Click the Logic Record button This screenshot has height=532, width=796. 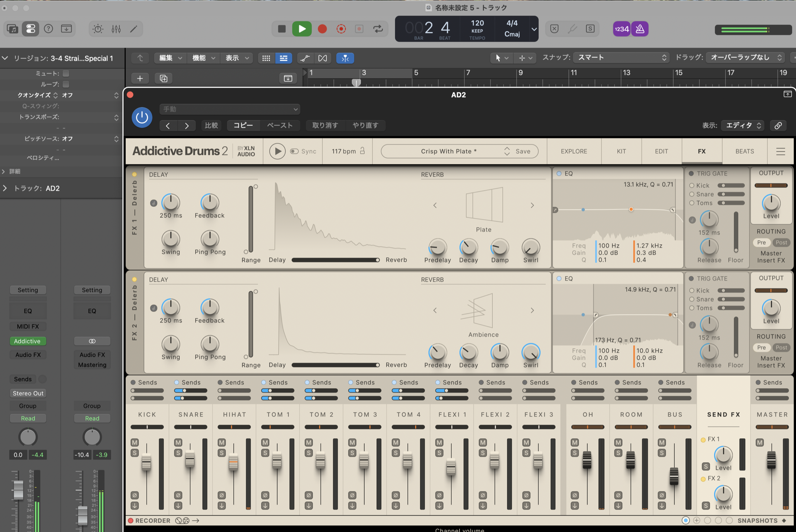click(322, 29)
